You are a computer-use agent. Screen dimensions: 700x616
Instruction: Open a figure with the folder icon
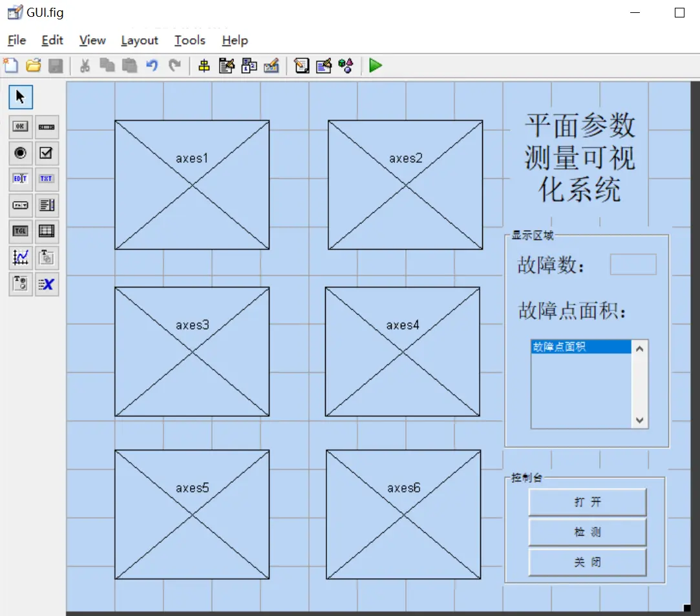pyautogui.click(x=34, y=66)
